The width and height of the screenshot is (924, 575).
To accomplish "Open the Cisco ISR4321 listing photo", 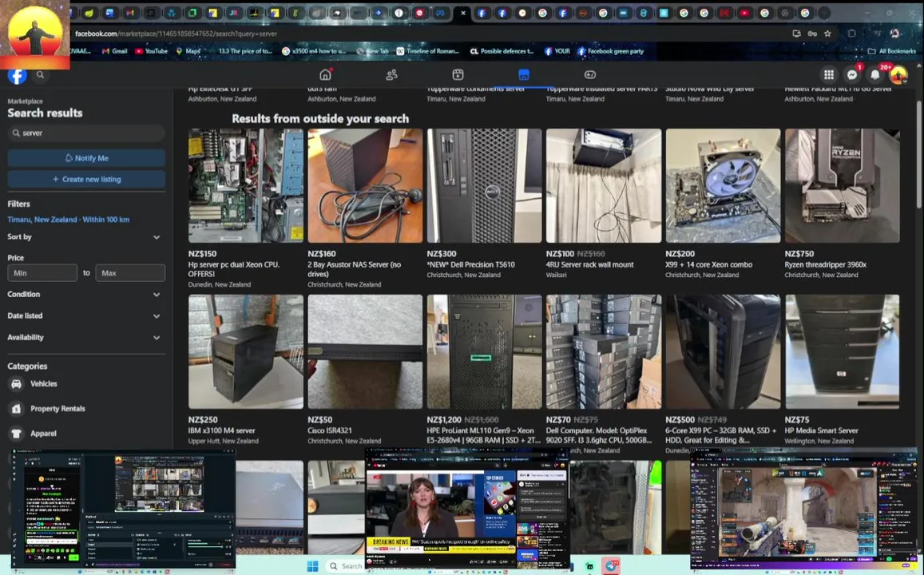I will click(x=365, y=351).
